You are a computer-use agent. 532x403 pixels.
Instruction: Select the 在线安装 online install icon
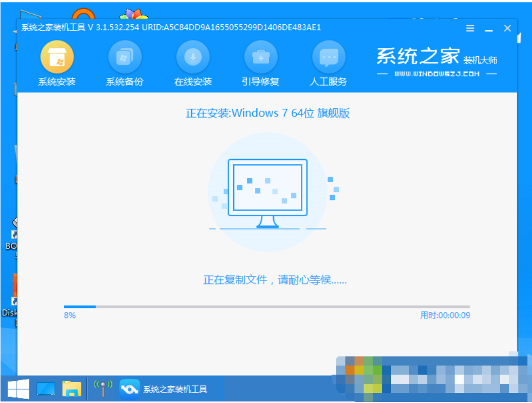tap(193, 57)
